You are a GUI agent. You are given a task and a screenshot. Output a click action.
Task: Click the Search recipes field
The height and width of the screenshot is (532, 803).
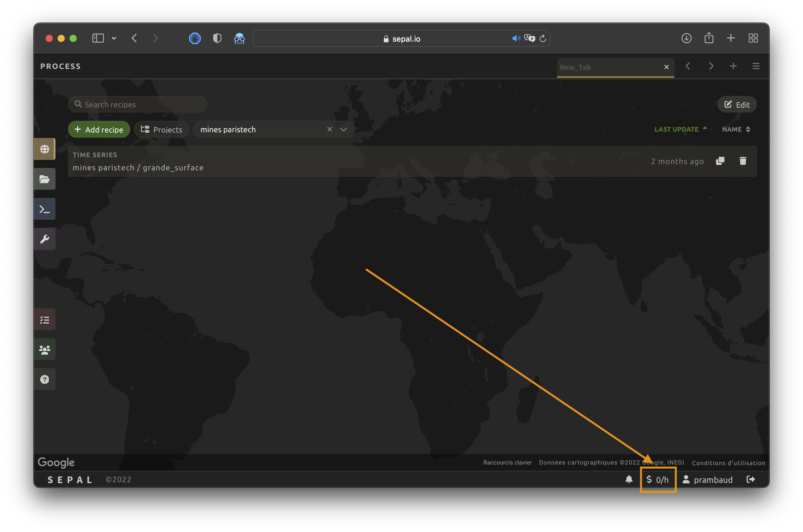point(137,104)
